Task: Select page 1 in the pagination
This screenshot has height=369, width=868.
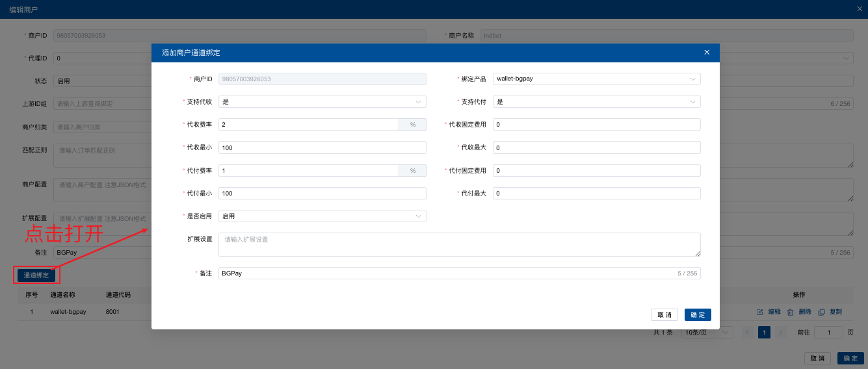Action: coord(765,332)
